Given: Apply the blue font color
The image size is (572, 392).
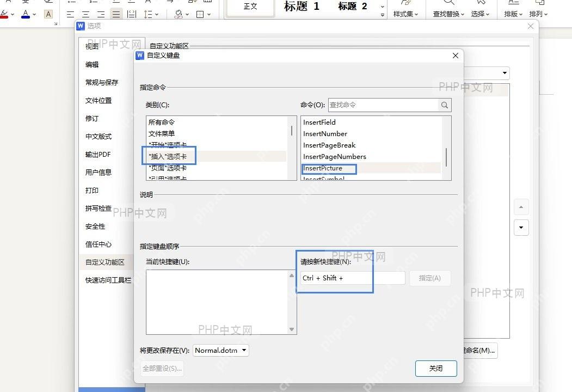Looking at the screenshot, I should point(26,14).
